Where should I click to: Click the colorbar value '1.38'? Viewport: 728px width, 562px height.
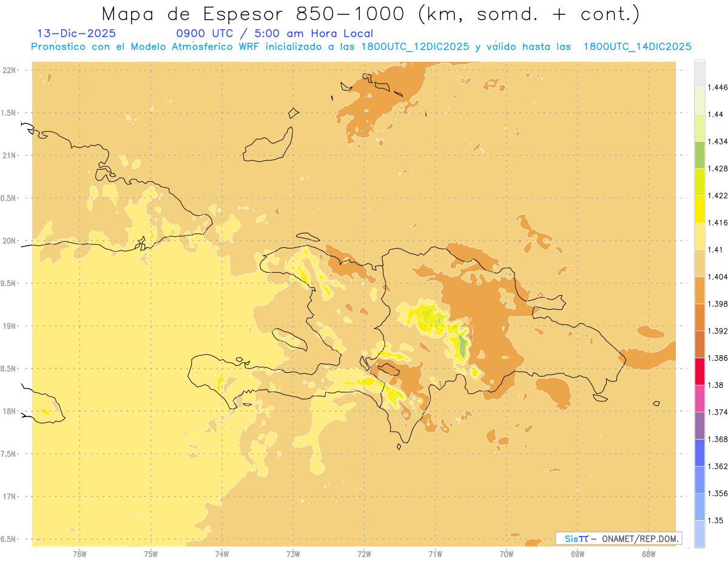tap(716, 385)
